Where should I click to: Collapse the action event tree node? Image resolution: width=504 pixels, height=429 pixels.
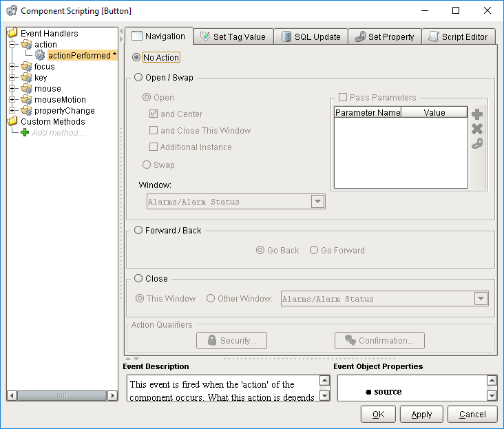12,44
